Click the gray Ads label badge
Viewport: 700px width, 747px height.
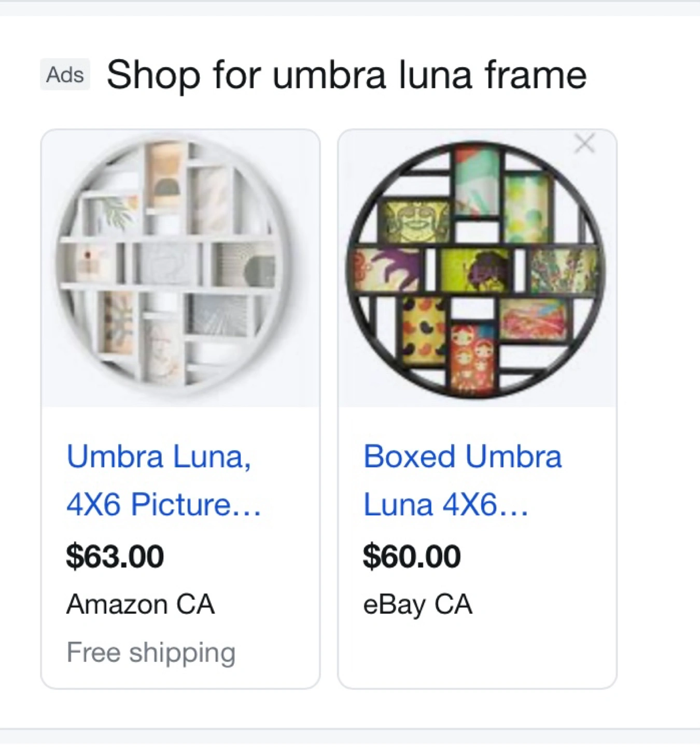(x=65, y=75)
